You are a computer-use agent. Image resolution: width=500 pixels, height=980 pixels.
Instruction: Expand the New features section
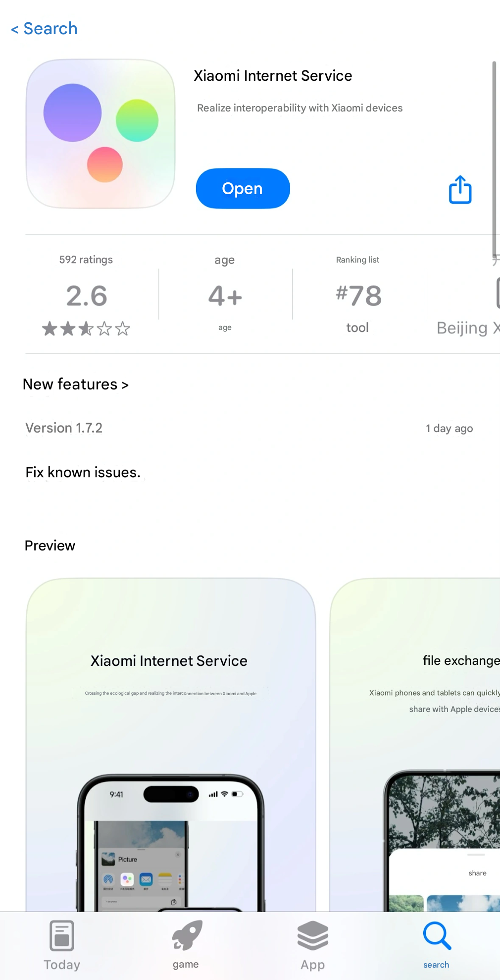[76, 384]
